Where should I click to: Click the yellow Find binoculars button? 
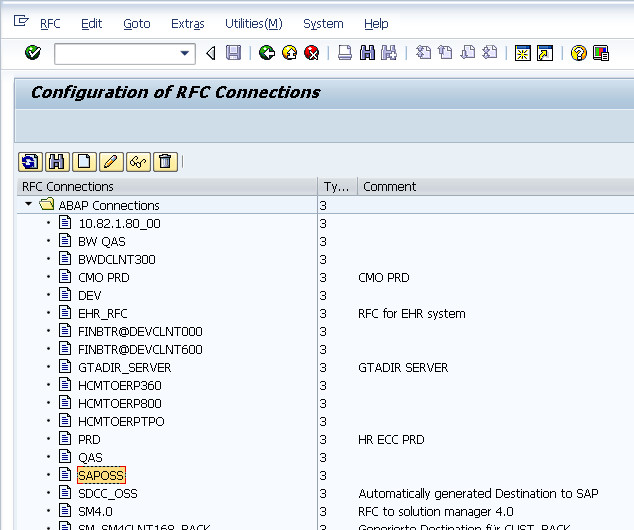(57, 162)
